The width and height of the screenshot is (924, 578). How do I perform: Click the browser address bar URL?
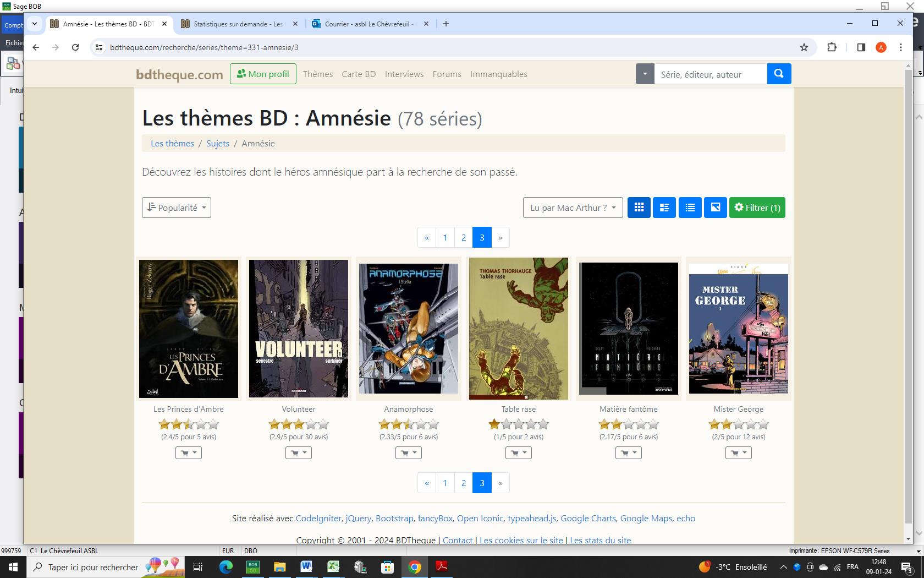204,47
